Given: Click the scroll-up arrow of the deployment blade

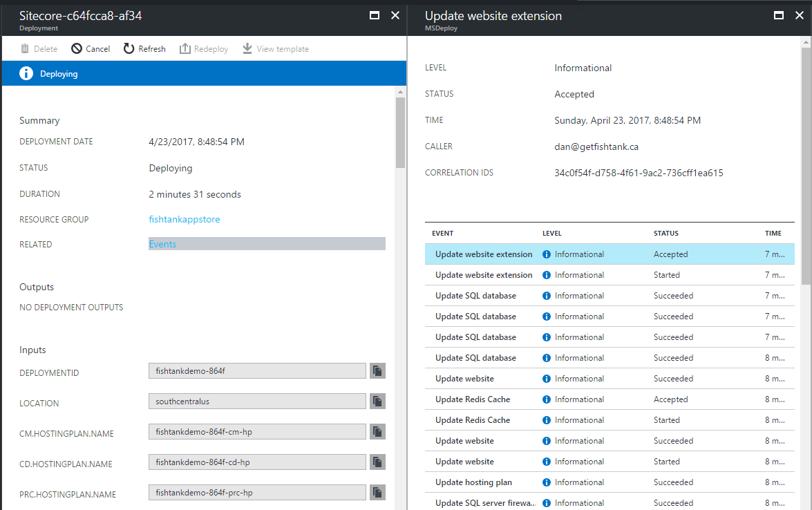Looking at the screenshot, I should point(400,92).
